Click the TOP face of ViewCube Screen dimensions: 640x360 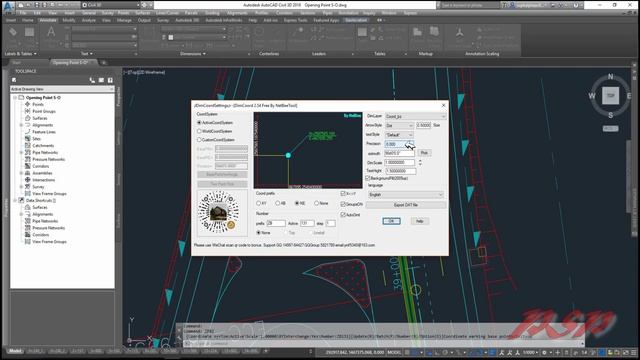(611, 96)
